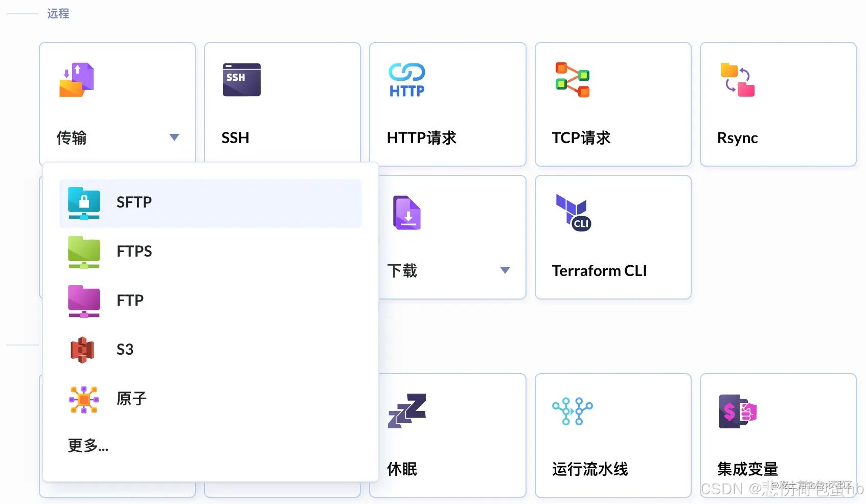This screenshot has width=866, height=504.
Task: Choose the Rsync action card
Action: 778,104
